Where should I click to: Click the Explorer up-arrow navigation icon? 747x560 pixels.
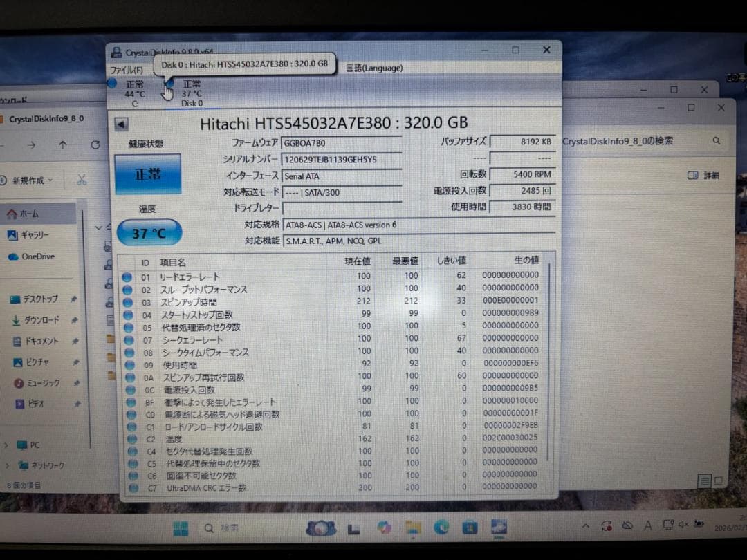tap(63, 144)
